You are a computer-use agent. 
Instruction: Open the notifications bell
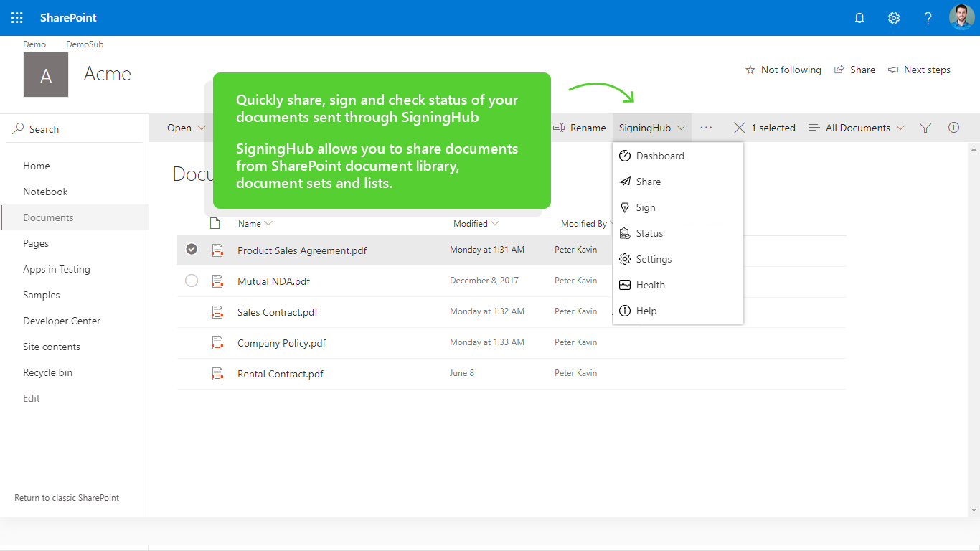click(x=859, y=18)
